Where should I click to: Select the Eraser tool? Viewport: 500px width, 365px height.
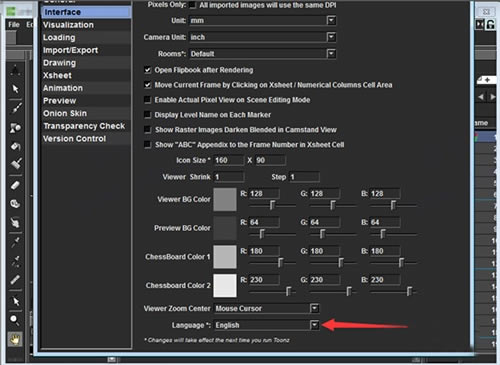click(x=15, y=185)
